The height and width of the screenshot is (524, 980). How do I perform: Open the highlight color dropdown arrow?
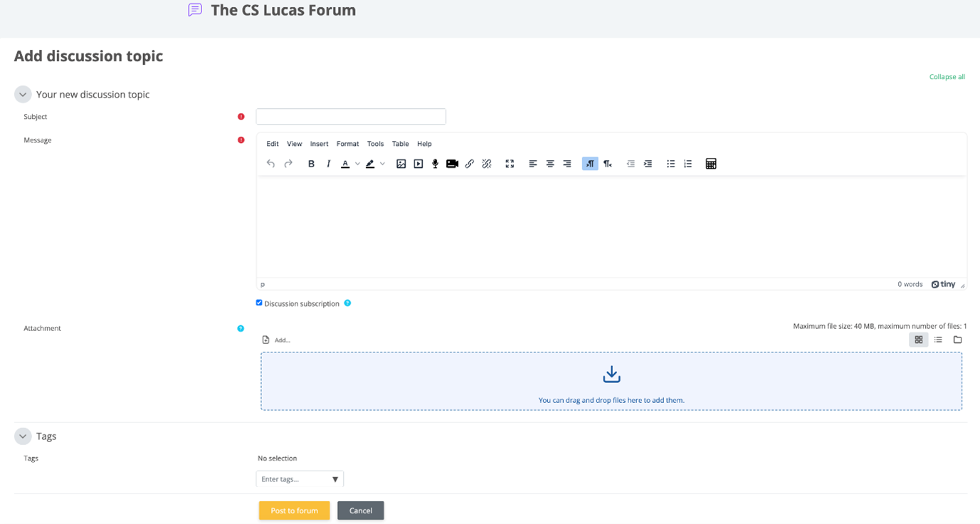(382, 164)
